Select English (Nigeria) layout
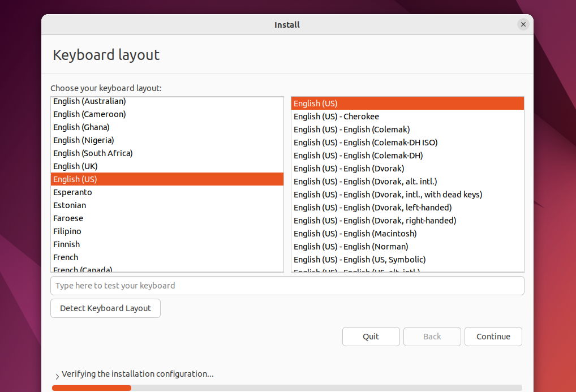 click(167, 140)
